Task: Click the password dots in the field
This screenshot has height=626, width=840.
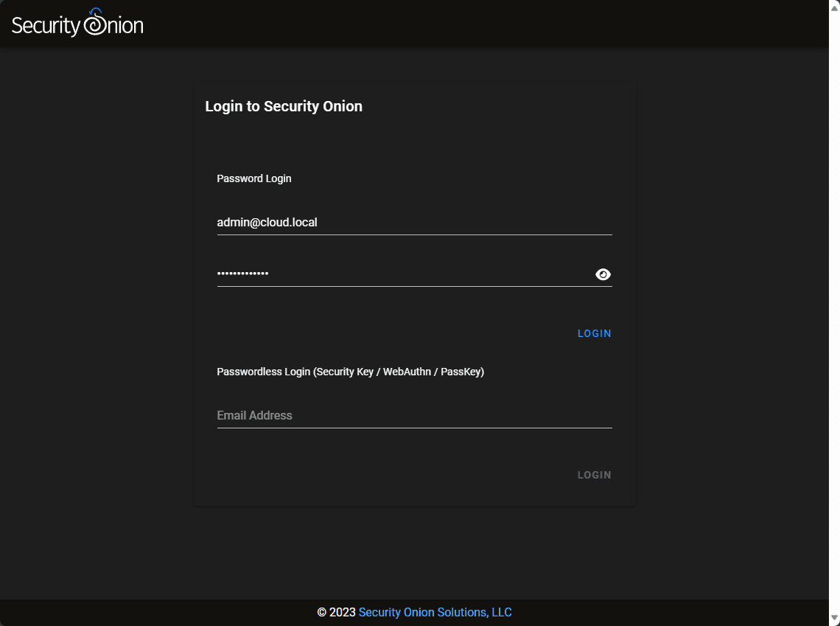Action: 242,274
